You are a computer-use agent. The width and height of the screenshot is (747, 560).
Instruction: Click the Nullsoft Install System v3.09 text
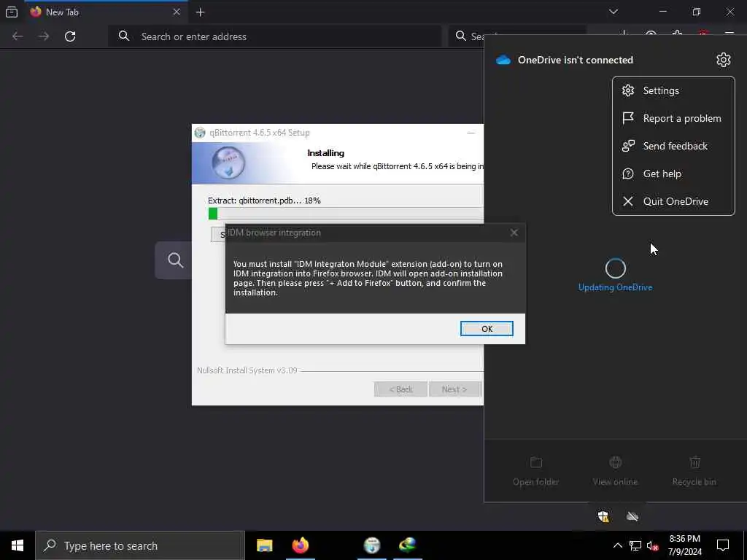247,370
